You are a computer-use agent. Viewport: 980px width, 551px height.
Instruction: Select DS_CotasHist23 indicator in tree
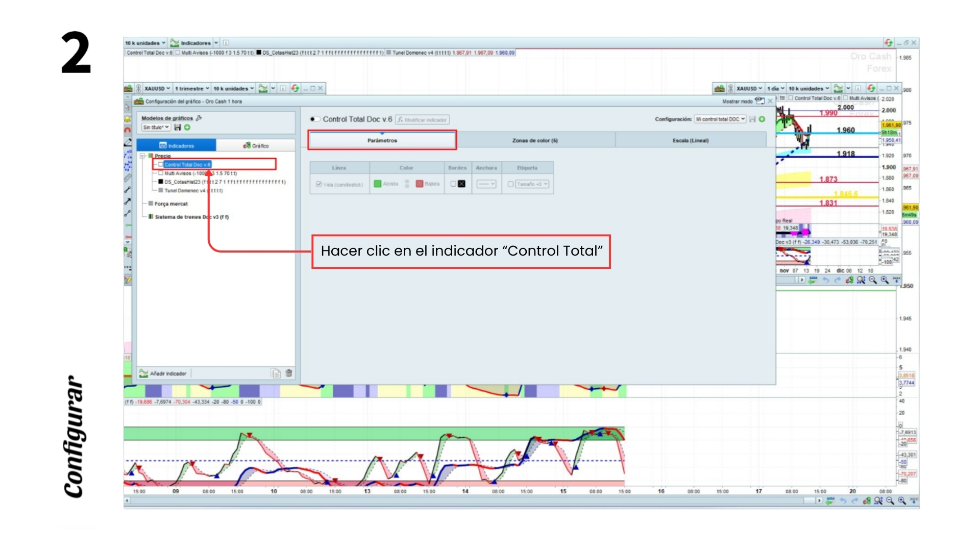click(x=225, y=182)
